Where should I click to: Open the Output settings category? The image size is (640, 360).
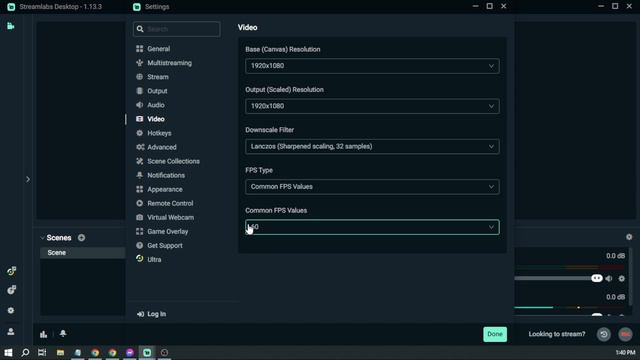[152, 91]
